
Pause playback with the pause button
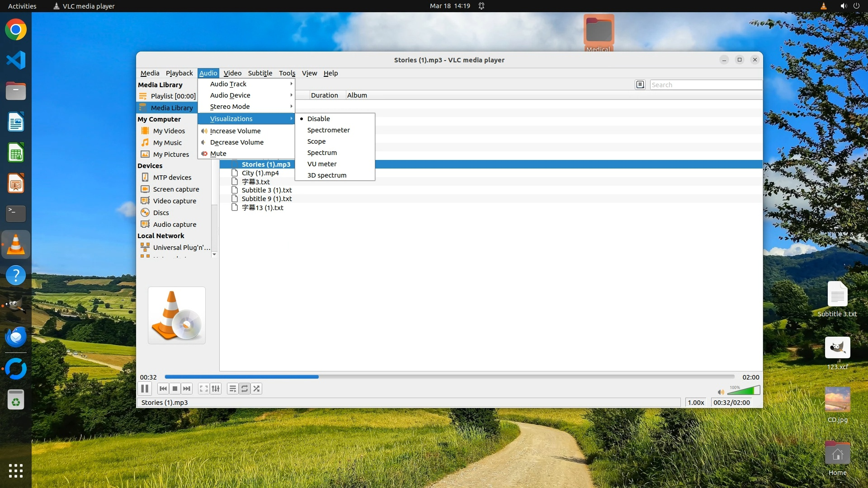tap(145, 389)
